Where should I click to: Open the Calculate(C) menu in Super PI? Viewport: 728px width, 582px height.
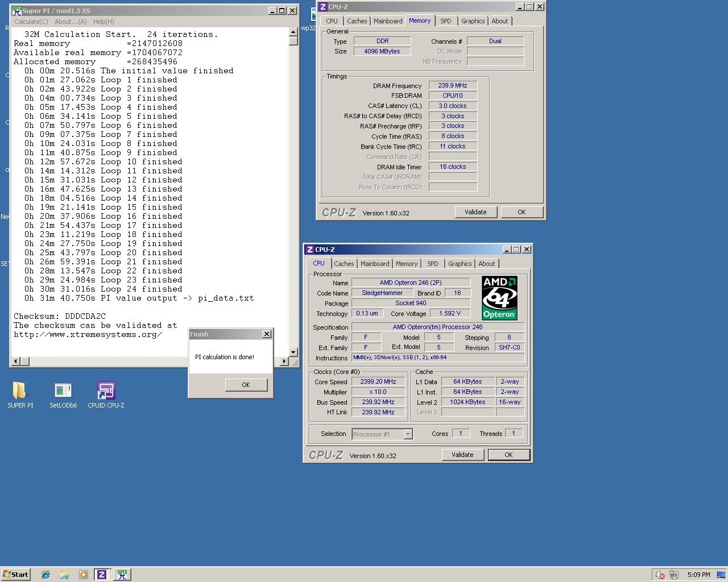click(31, 22)
